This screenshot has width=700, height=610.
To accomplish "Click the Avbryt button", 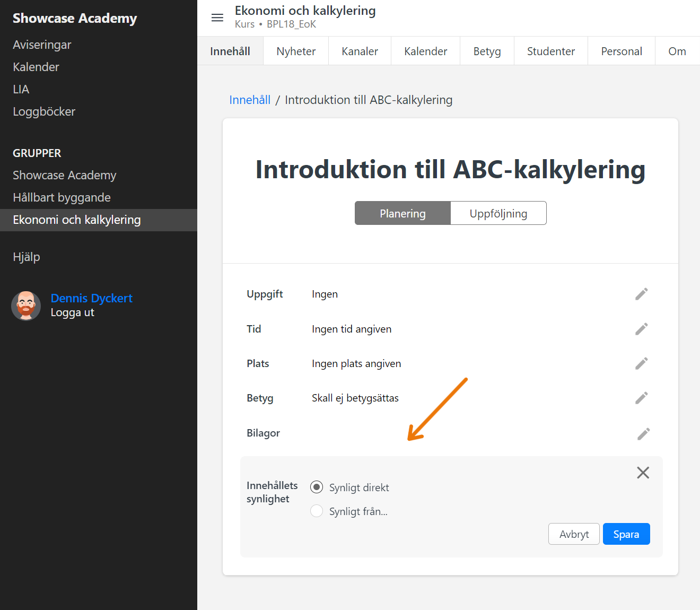I will [x=574, y=534].
